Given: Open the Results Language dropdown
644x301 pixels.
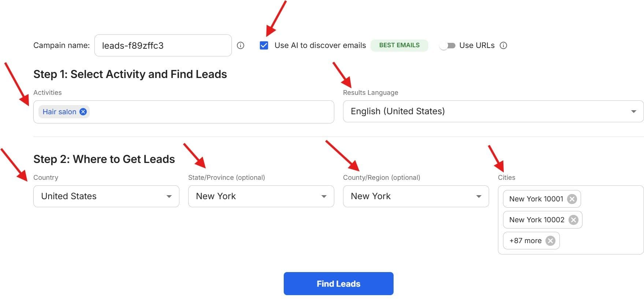Looking at the screenshot, I should tap(493, 111).
